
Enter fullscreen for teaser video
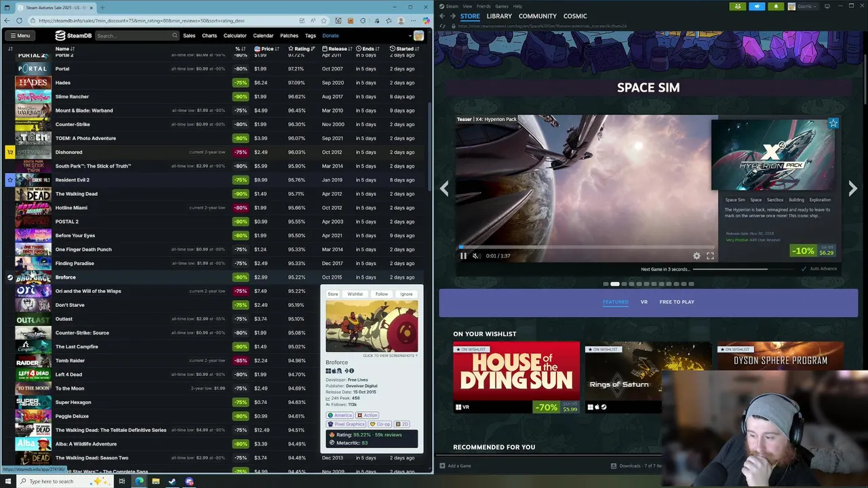click(x=710, y=256)
